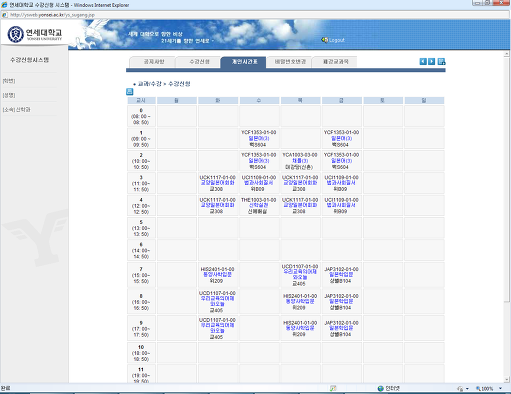Viewport: 511px width, 394px height.
Task: Click the [성명] sidebar entry
Action: click(9, 95)
